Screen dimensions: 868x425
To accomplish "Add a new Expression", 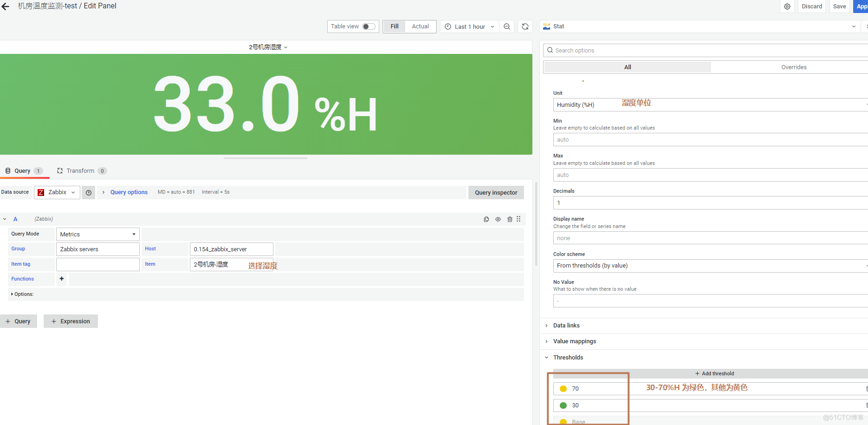I will tap(71, 321).
